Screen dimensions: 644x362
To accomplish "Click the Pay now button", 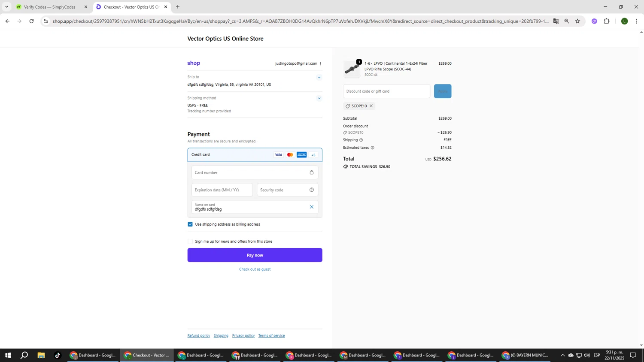I will (255, 255).
